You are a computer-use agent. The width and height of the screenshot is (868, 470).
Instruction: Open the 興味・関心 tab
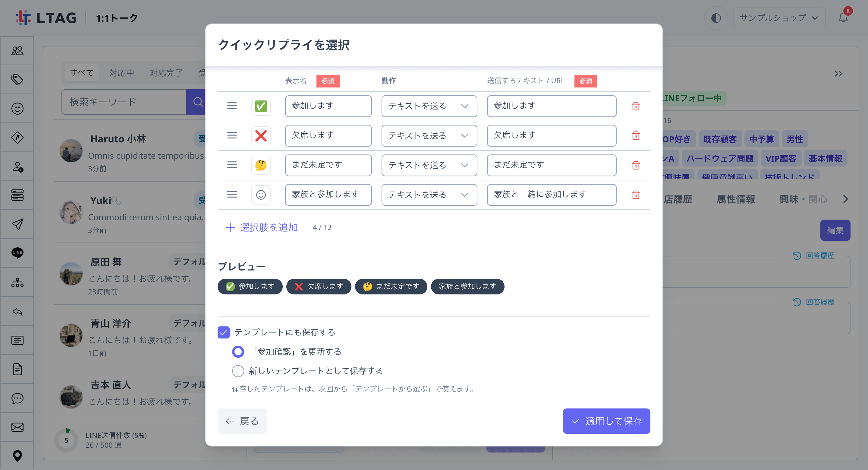coord(803,199)
